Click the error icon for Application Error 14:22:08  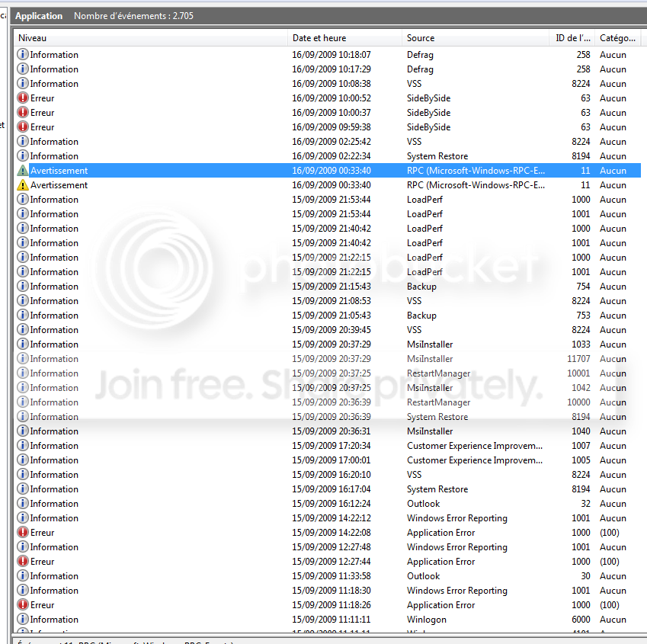point(23,532)
